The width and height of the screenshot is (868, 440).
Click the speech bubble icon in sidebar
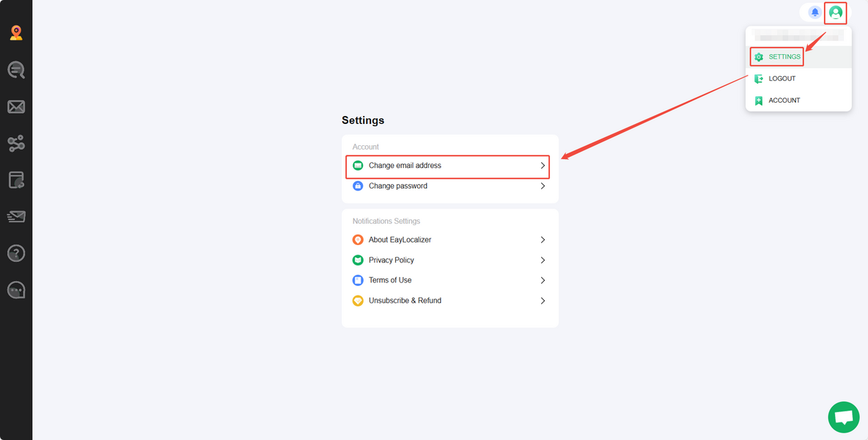click(16, 290)
